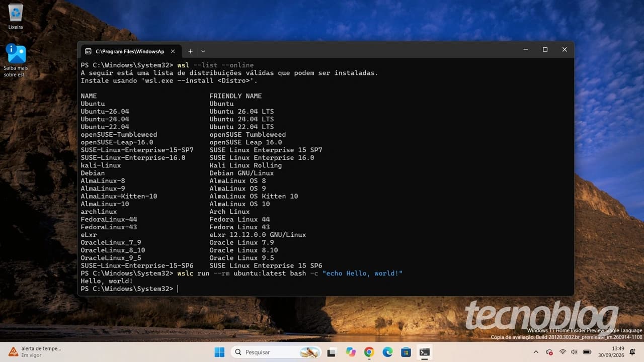
Task: Open a new terminal tab with the plus button
Action: [x=190, y=51]
